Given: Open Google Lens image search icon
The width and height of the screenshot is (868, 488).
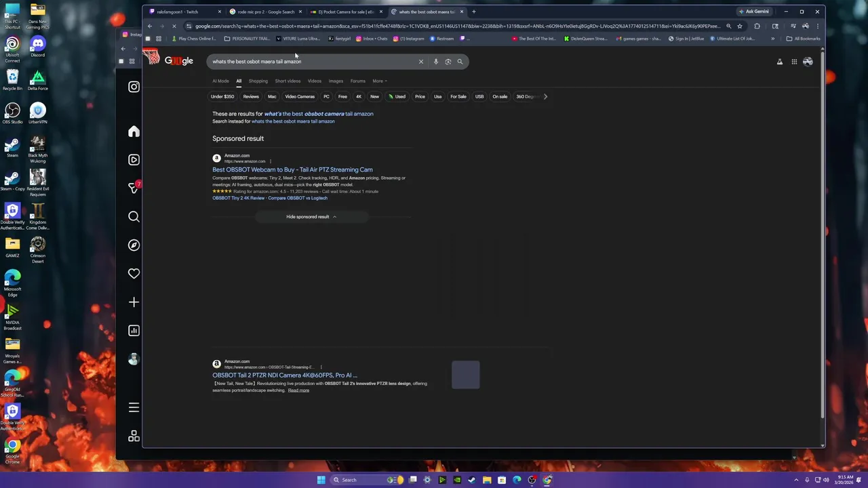Looking at the screenshot, I should [448, 62].
